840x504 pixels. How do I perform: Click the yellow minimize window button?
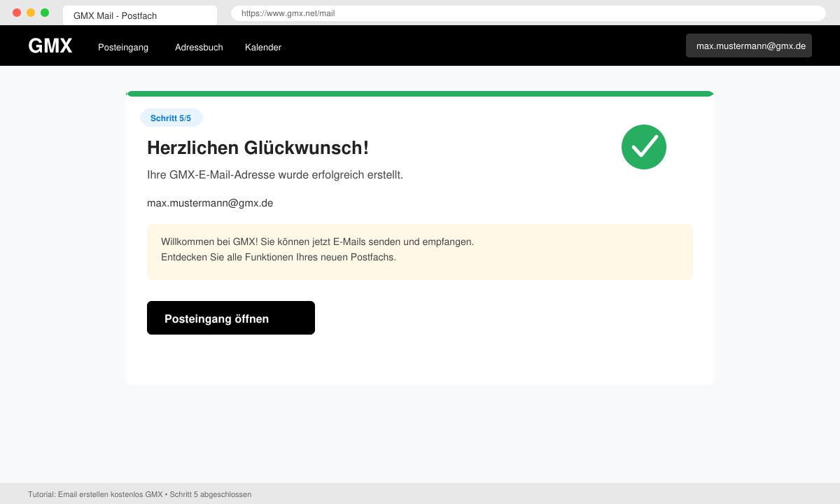coord(31,13)
